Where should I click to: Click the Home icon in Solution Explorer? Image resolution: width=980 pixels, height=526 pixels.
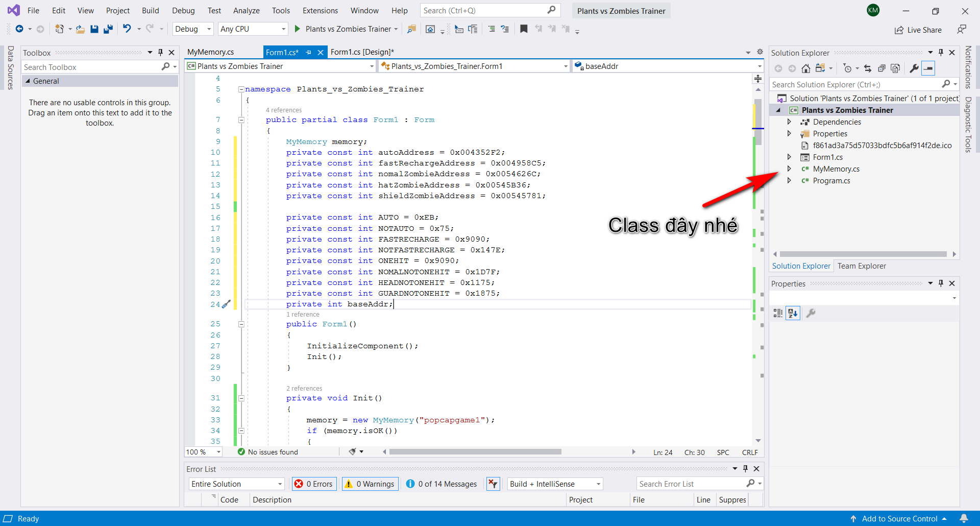805,68
